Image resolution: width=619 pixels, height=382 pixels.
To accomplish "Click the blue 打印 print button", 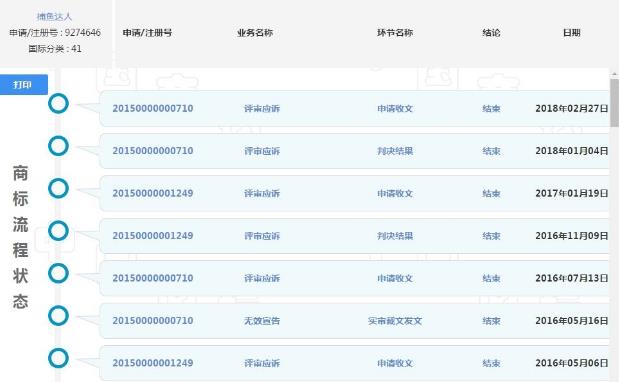I will click(24, 84).
